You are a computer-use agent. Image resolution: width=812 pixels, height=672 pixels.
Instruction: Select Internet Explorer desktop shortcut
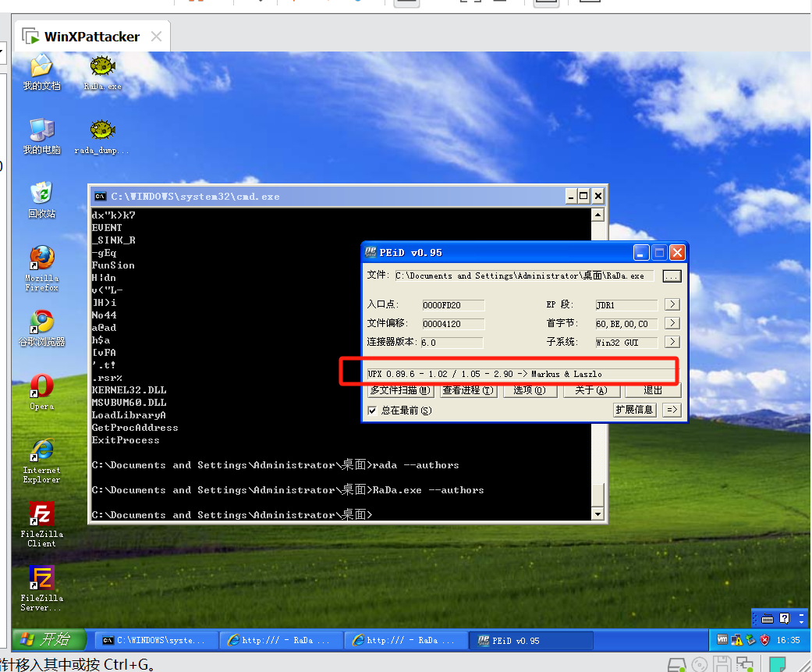coord(41,461)
